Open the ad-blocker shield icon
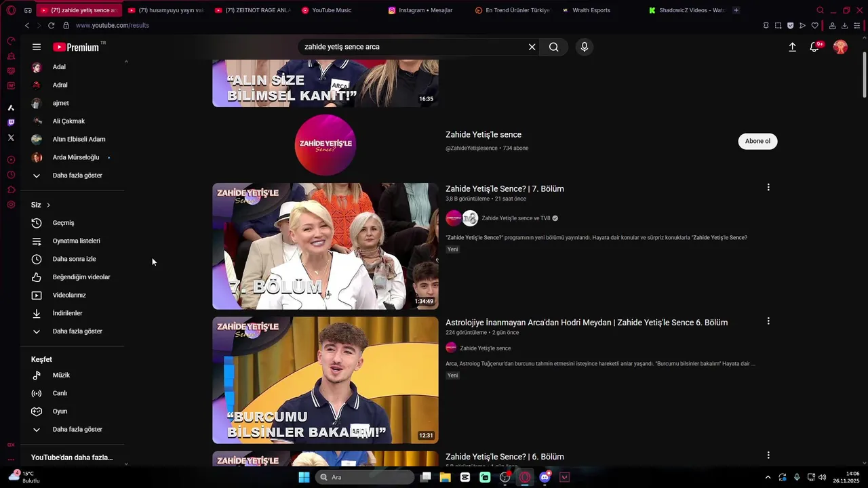868x488 pixels. tap(790, 26)
